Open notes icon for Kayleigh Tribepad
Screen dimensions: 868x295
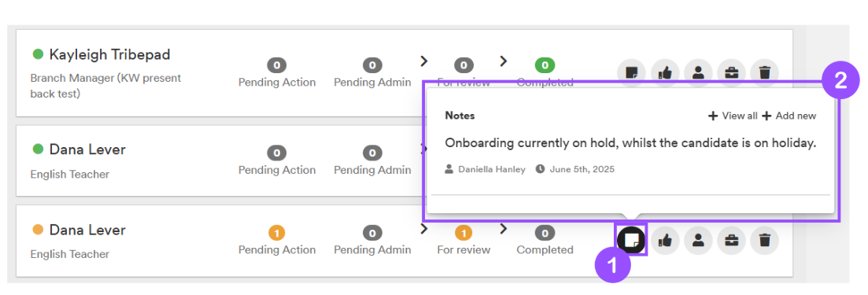(x=632, y=72)
